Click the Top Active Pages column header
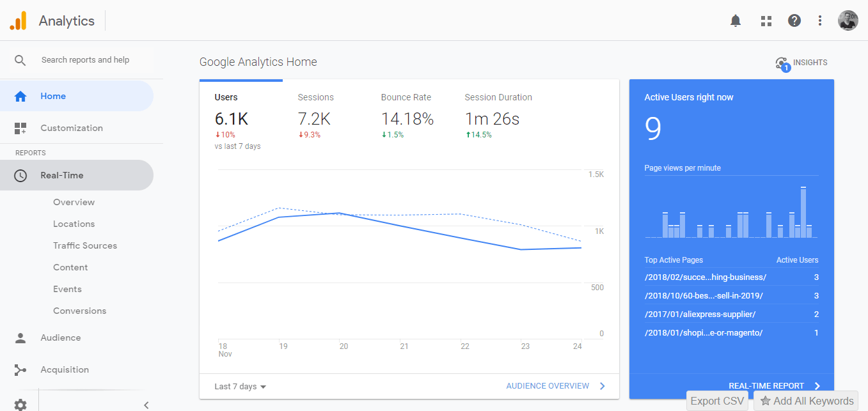The image size is (868, 411). pyautogui.click(x=674, y=260)
